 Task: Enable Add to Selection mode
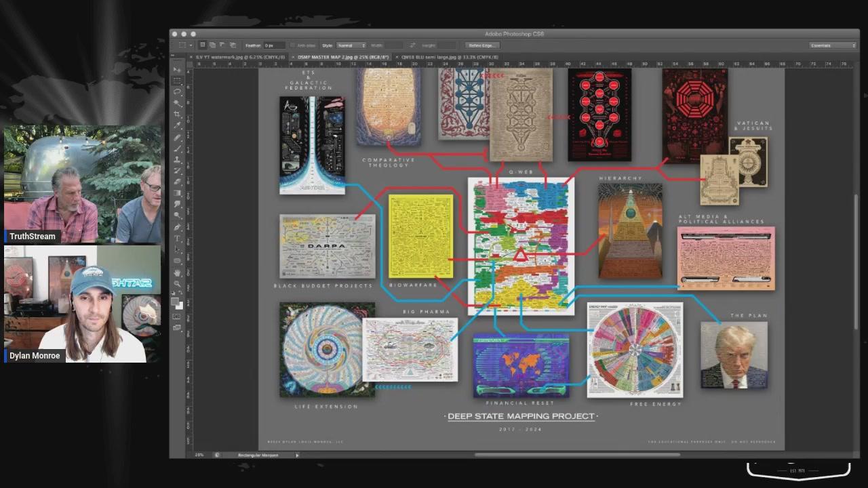click(x=212, y=45)
